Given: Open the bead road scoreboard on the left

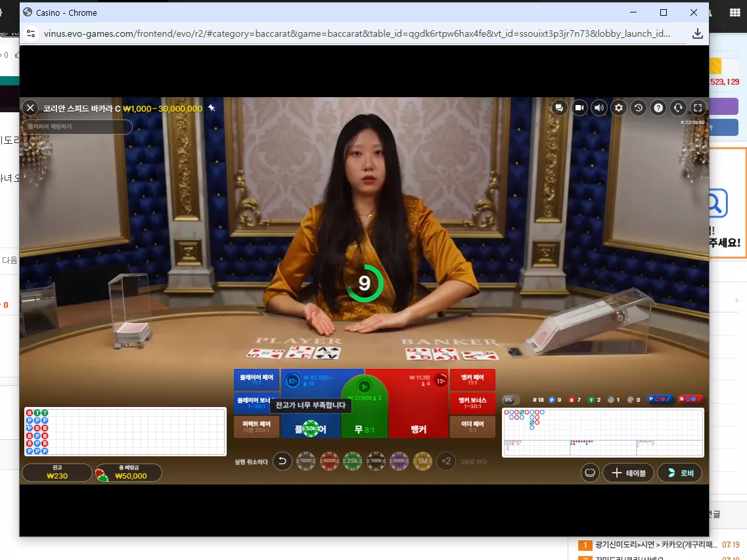Looking at the screenshot, I should (x=125, y=431).
